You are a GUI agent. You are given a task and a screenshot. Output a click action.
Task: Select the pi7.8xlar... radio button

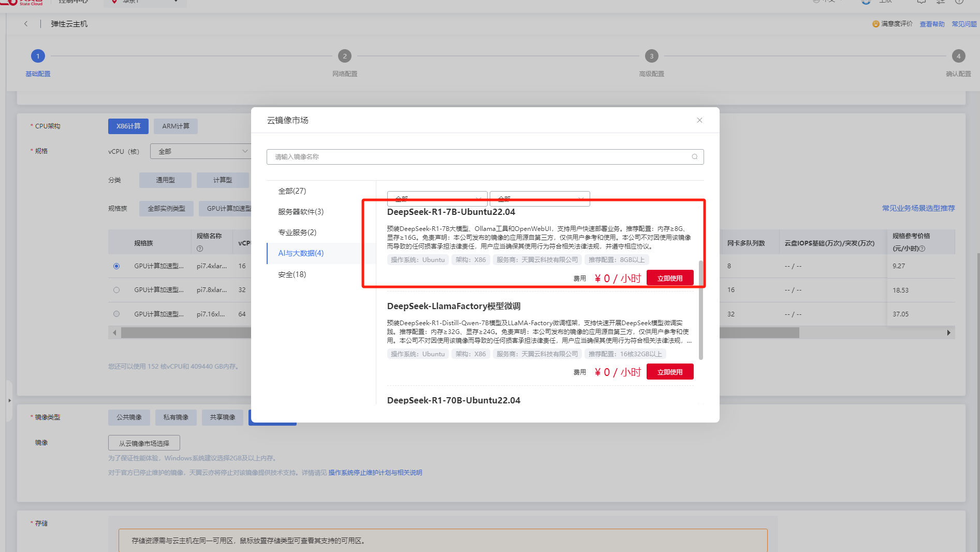[116, 290]
